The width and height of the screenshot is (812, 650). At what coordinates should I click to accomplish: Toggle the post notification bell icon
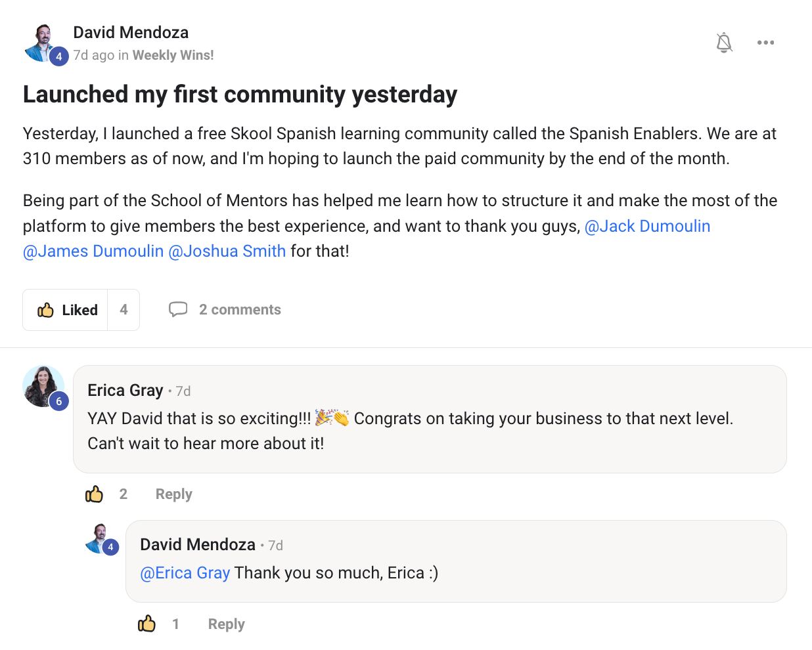click(x=724, y=43)
